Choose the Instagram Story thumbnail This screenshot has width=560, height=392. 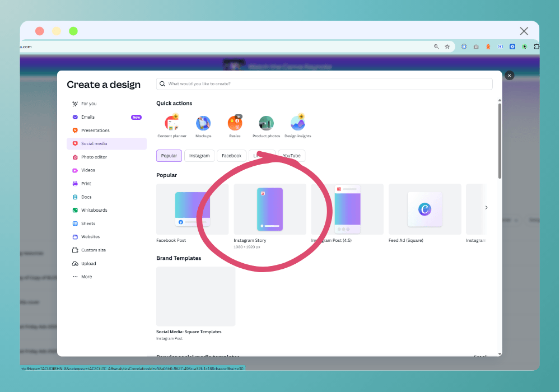pyautogui.click(x=270, y=209)
